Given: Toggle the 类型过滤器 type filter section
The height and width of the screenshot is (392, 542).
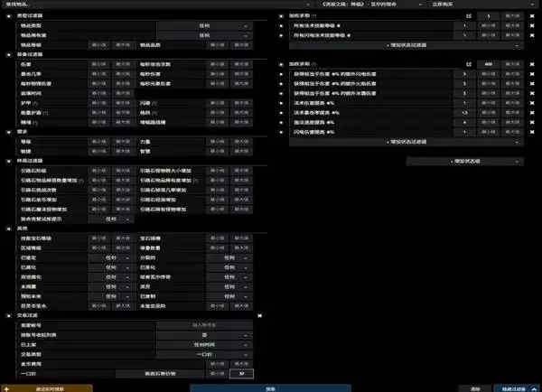Looking at the screenshot, I should tap(9, 16).
